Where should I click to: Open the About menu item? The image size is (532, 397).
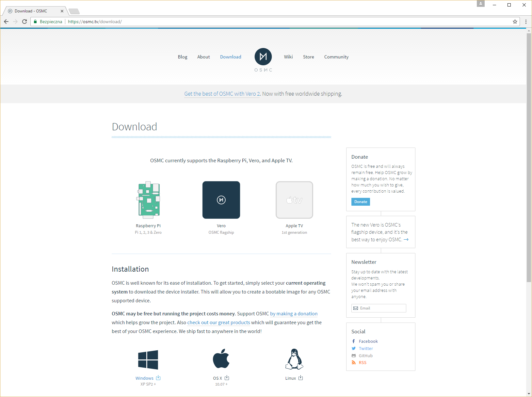[203, 57]
